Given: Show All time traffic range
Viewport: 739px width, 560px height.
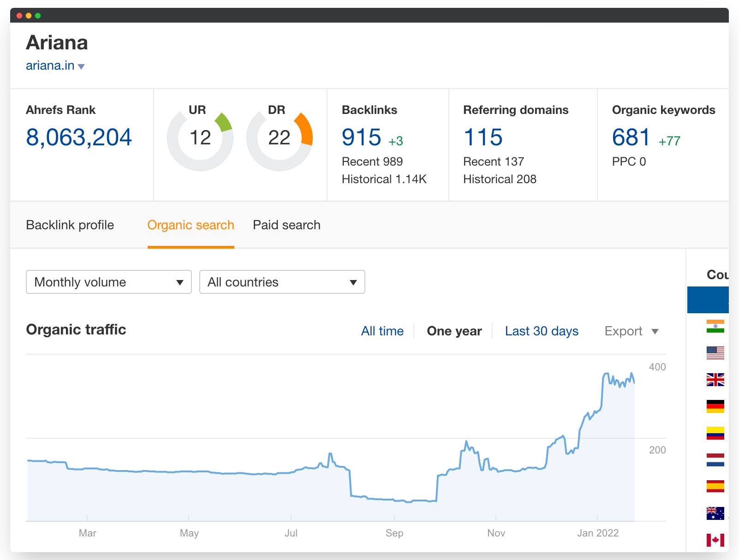Looking at the screenshot, I should (x=382, y=331).
